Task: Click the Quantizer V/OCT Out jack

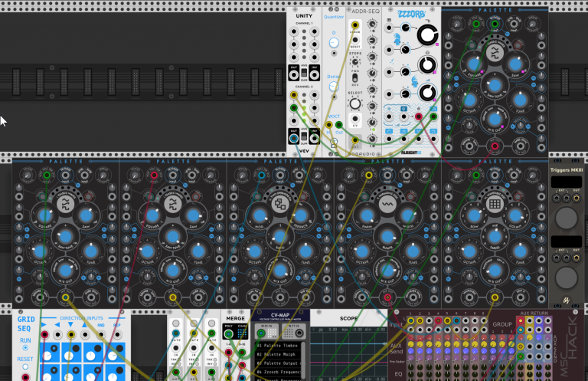Action: (x=338, y=125)
